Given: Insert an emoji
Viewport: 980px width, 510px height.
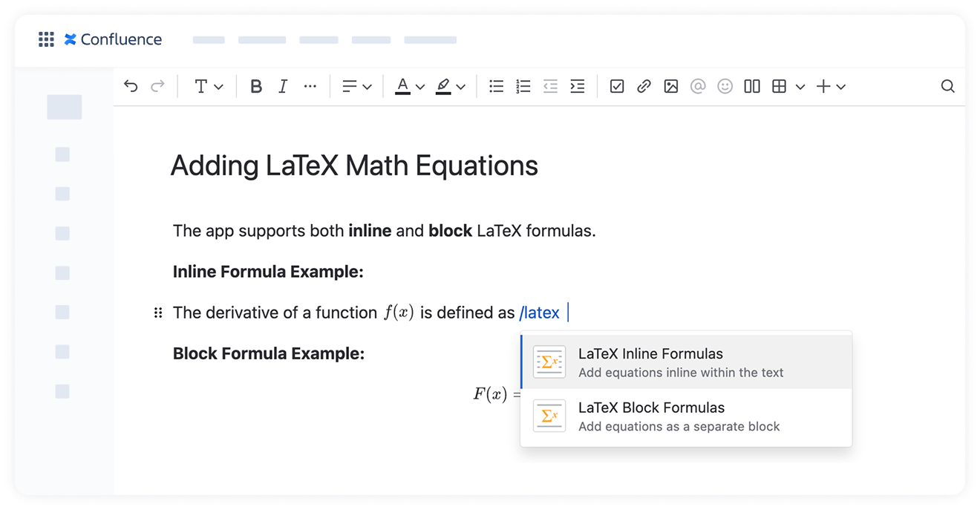Looking at the screenshot, I should tap(725, 86).
